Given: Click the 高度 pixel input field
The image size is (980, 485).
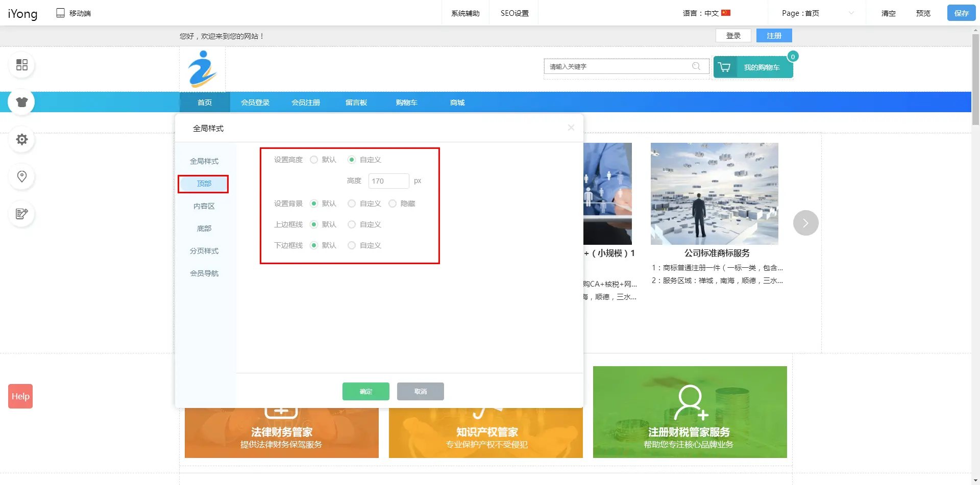Looking at the screenshot, I should pos(388,181).
